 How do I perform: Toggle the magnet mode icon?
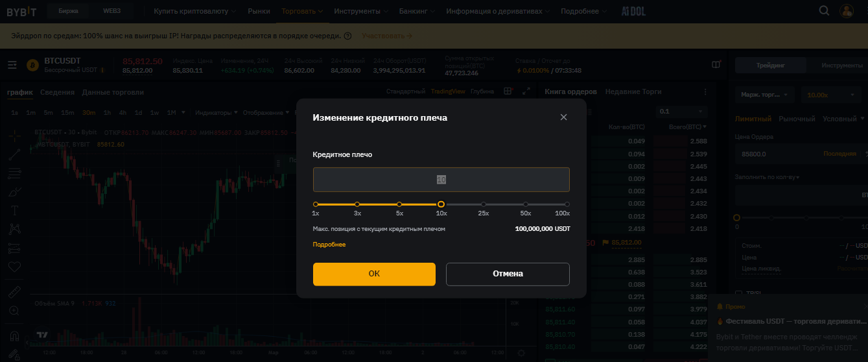point(14,337)
